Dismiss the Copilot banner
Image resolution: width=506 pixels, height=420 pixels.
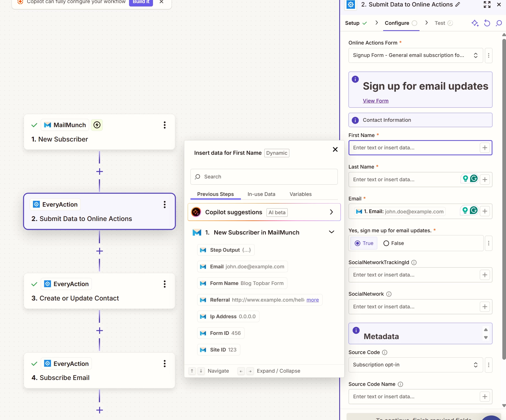(161, 2)
